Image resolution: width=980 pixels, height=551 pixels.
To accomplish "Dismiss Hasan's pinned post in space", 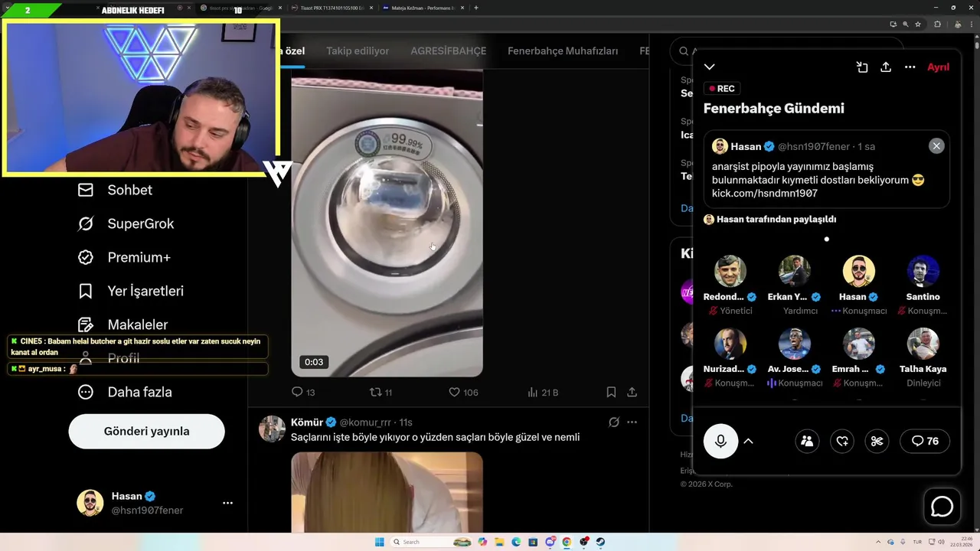I will point(936,146).
